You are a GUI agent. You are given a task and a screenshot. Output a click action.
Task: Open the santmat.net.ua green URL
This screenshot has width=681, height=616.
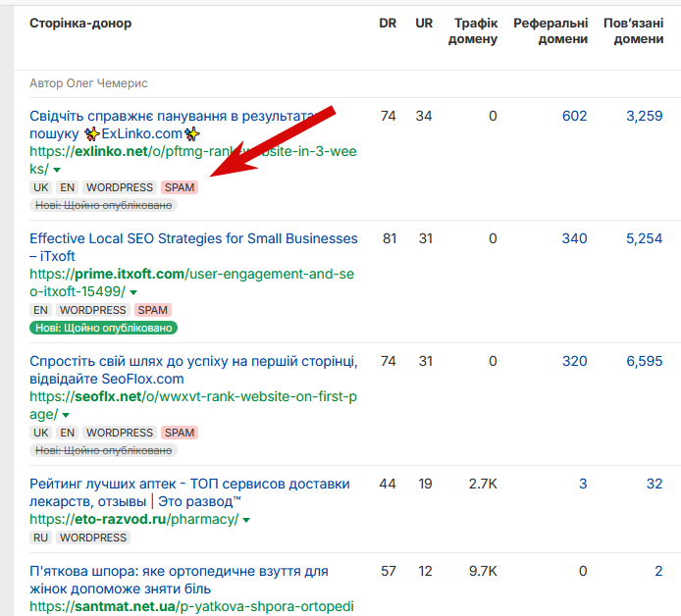pos(191,606)
